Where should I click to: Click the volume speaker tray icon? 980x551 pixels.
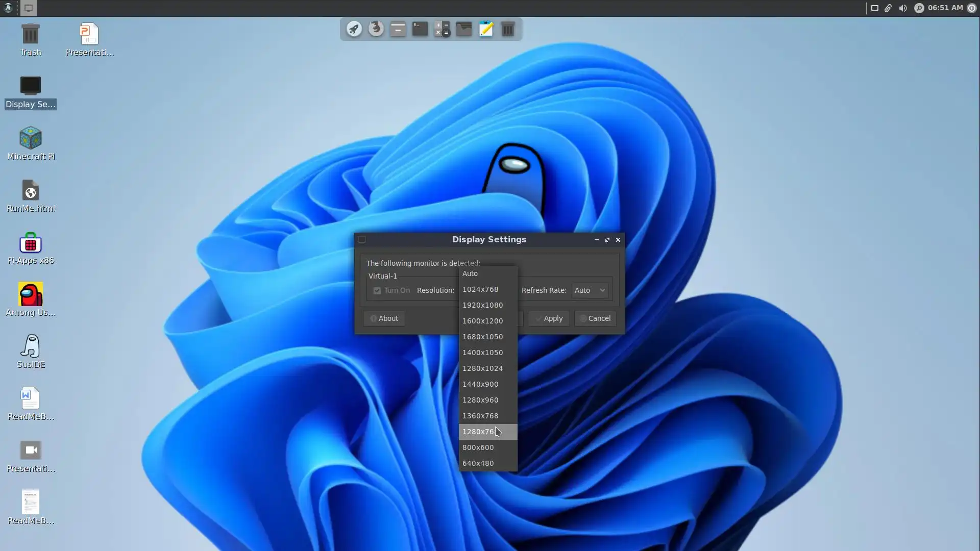click(x=903, y=8)
